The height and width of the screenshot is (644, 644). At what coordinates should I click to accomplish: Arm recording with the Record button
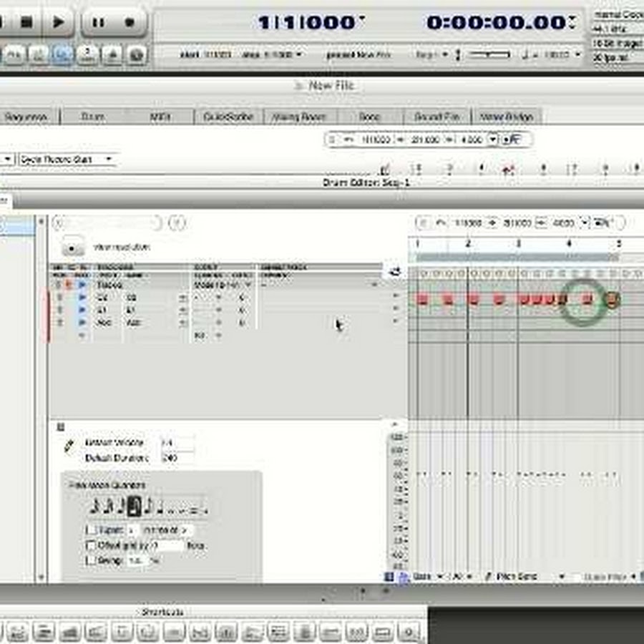pyautogui.click(x=130, y=21)
